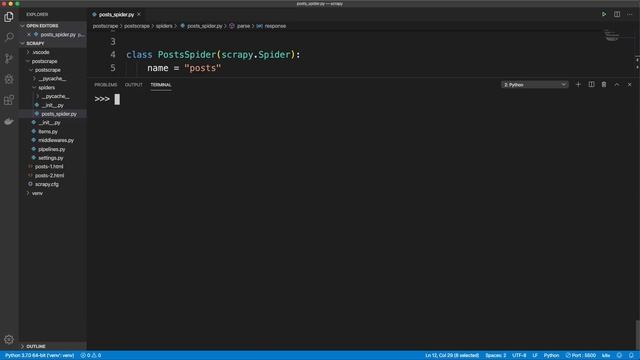The image size is (640, 360).
Task: Click Ln 12, Col 29 cursor position
Action: pos(452,356)
